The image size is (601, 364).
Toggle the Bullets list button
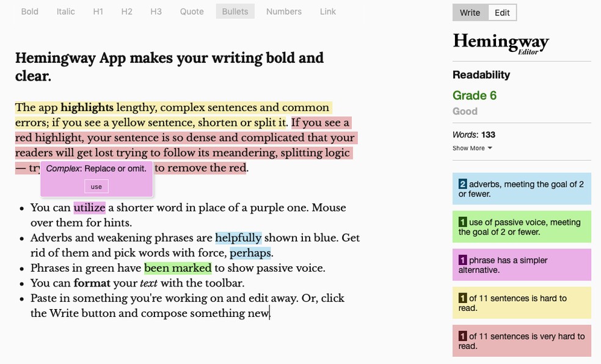click(235, 12)
